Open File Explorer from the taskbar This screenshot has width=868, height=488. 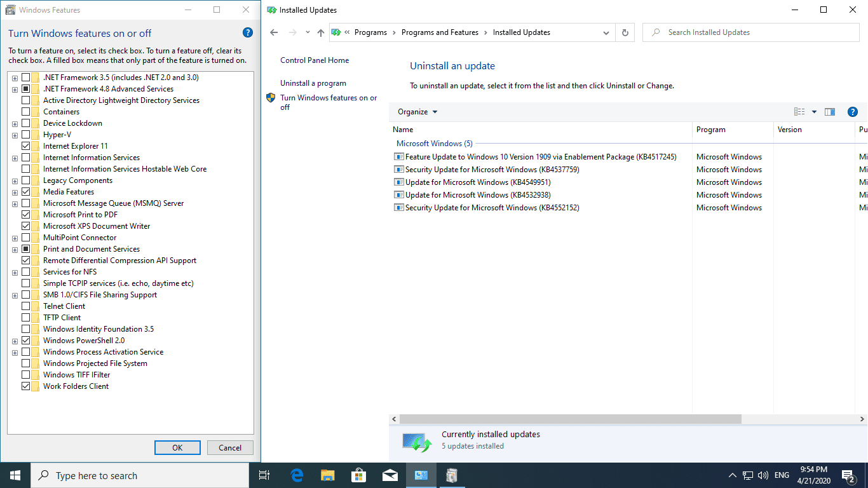328,475
